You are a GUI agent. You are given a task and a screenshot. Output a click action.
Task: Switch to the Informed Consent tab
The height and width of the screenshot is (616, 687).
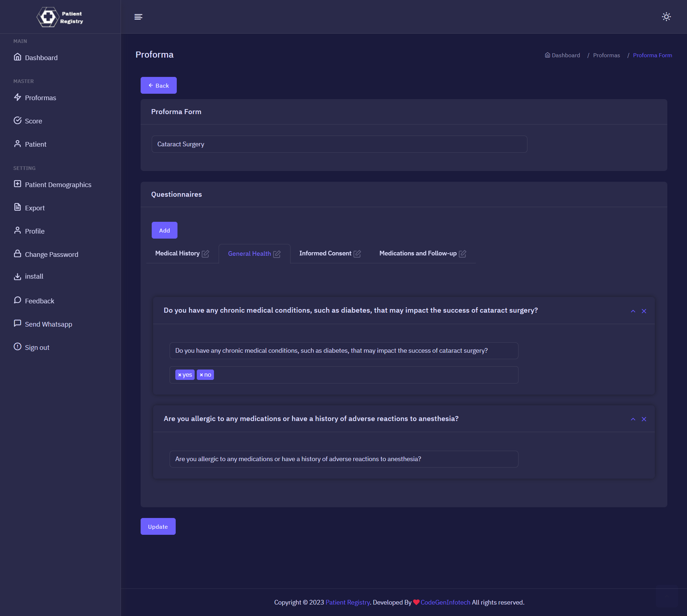point(325,253)
